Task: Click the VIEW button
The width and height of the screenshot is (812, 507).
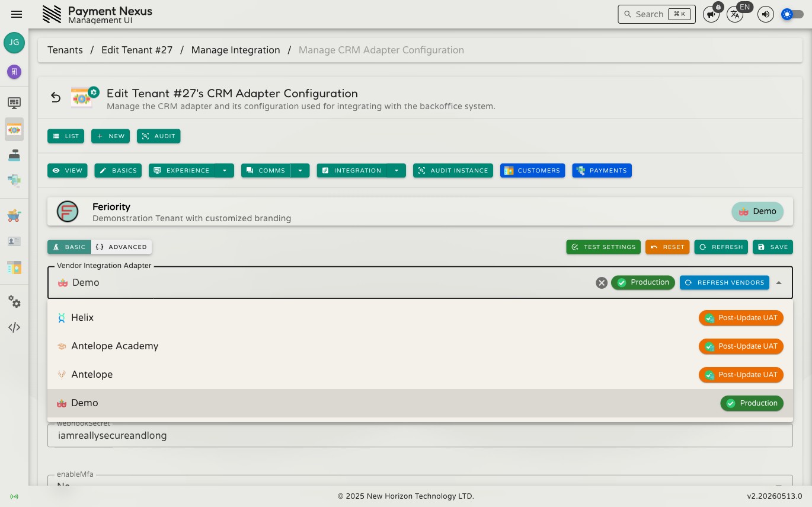Action: click(x=68, y=170)
